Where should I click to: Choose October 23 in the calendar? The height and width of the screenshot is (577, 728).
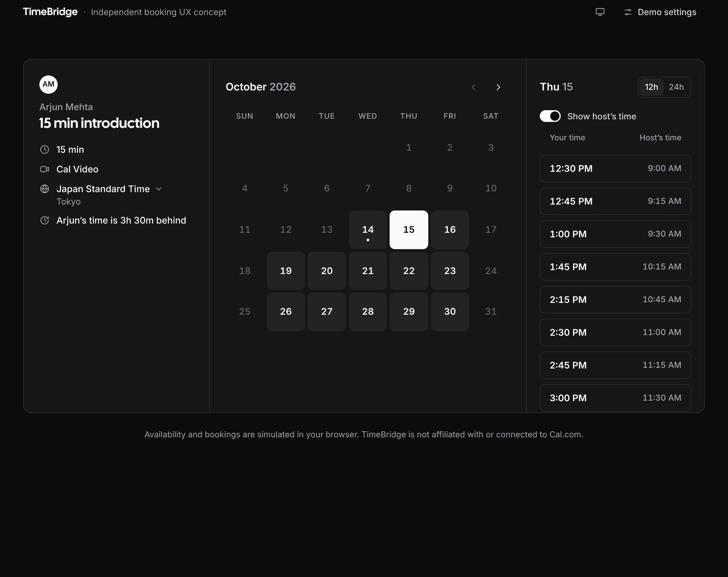450,271
